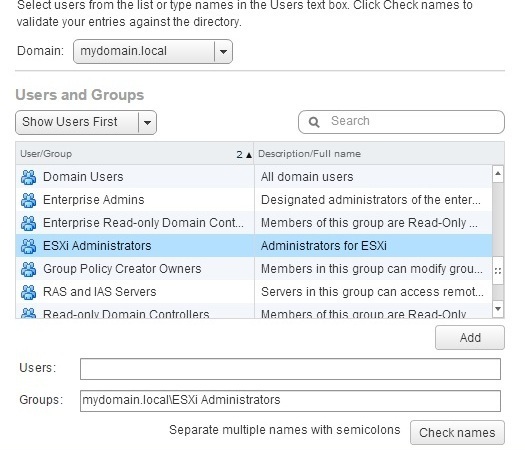525x450 pixels.
Task: Select Enterprise Read-only Domain Cont... row
Action: click(254, 223)
